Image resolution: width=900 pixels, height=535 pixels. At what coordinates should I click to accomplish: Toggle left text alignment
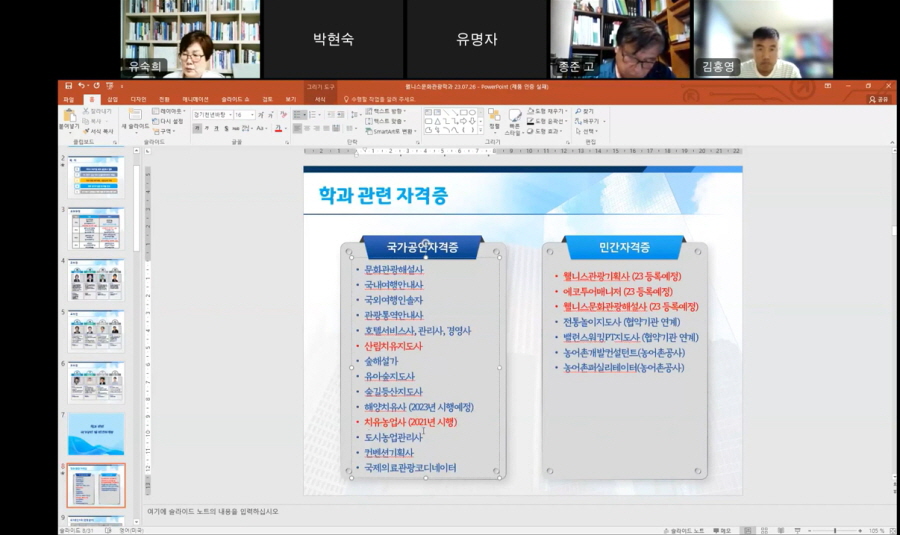point(297,129)
